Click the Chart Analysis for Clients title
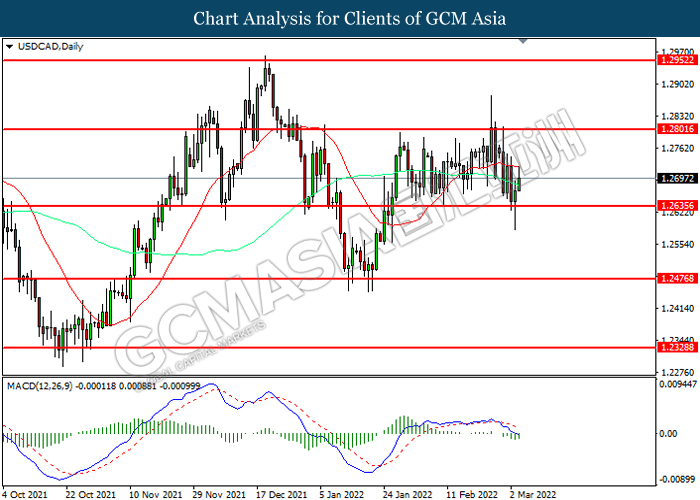 (x=350, y=18)
